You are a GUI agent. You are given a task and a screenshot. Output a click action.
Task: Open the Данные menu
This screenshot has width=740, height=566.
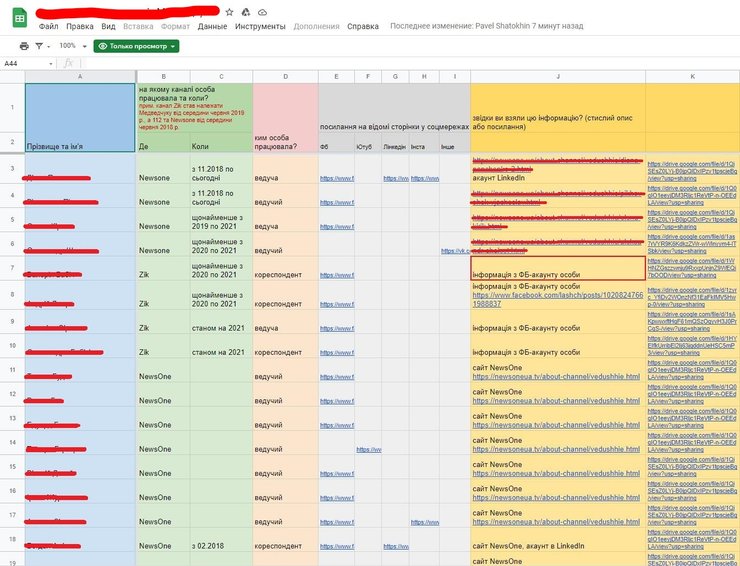[x=212, y=26]
